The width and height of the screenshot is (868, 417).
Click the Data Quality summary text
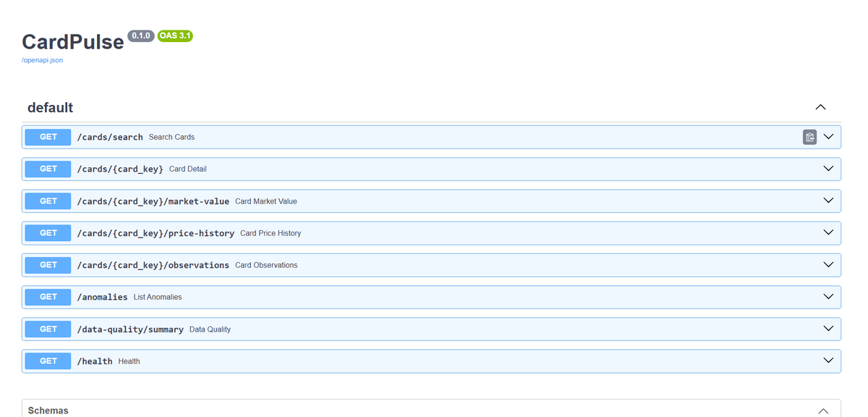(210, 329)
